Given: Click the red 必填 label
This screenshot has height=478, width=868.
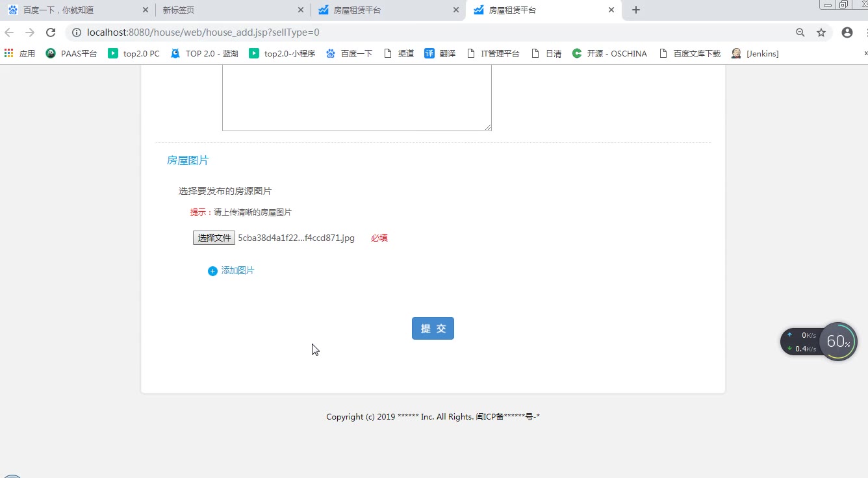Looking at the screenshot, I should click(379, 238).
